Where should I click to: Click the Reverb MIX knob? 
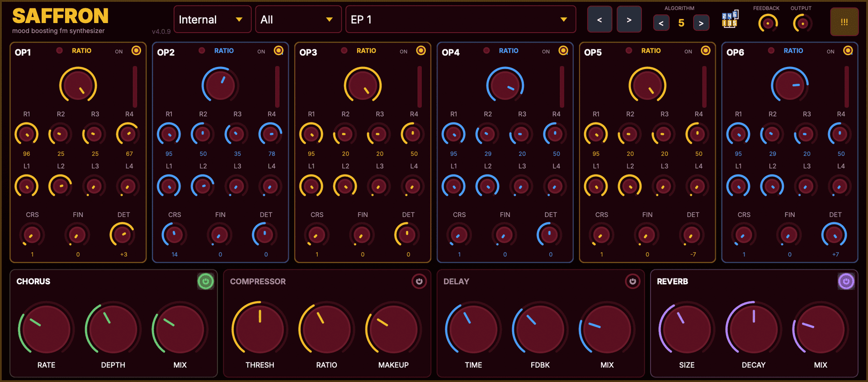[821, 329]
